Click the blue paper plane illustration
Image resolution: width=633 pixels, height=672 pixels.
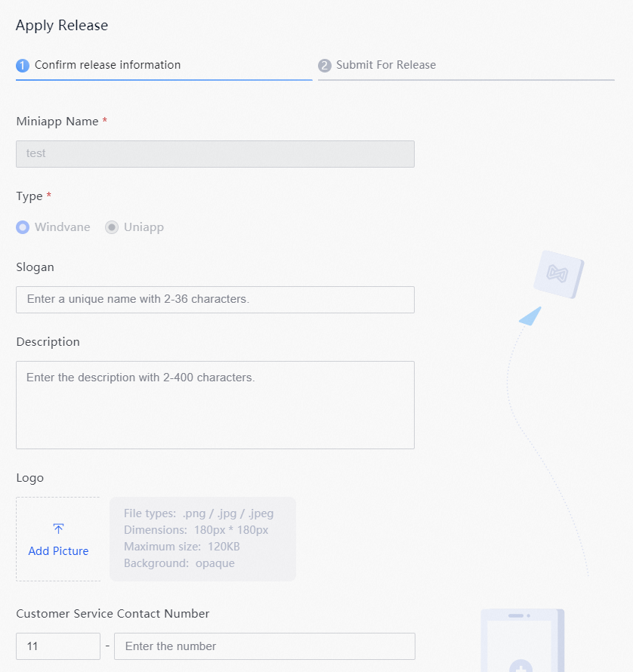pos(530,316)
